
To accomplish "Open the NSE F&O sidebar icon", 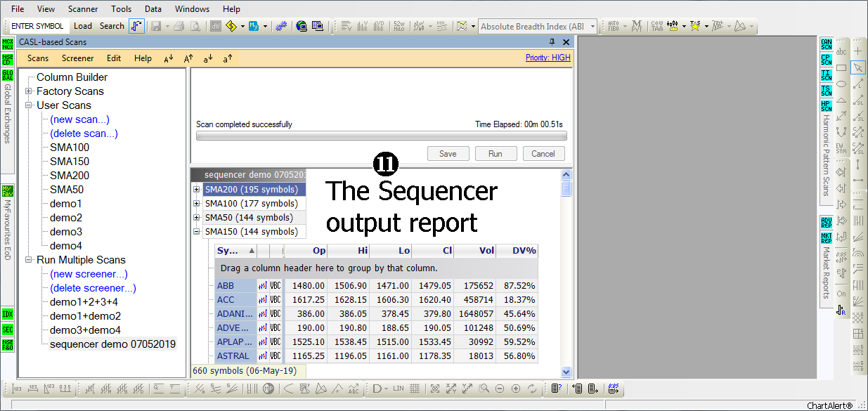I will tap(8, 345).
